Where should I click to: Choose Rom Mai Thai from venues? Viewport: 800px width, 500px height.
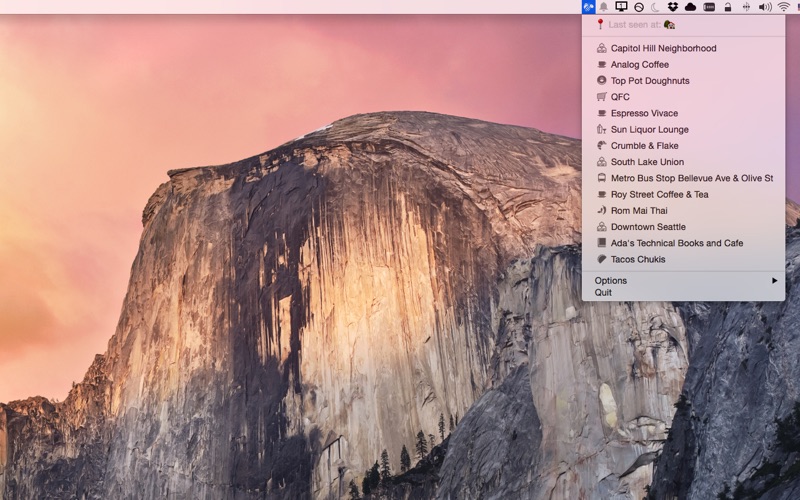(638, 211)
